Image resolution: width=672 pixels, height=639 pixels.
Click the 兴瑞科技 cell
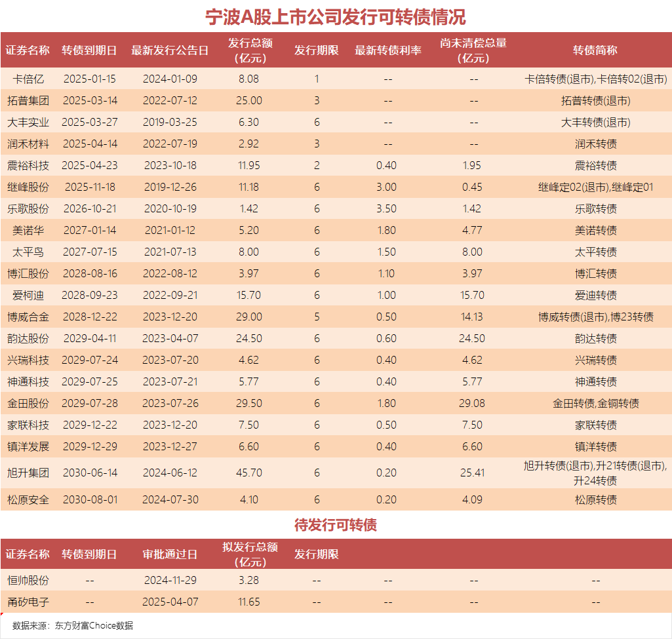pyautogui.click(x=28, y=360)
